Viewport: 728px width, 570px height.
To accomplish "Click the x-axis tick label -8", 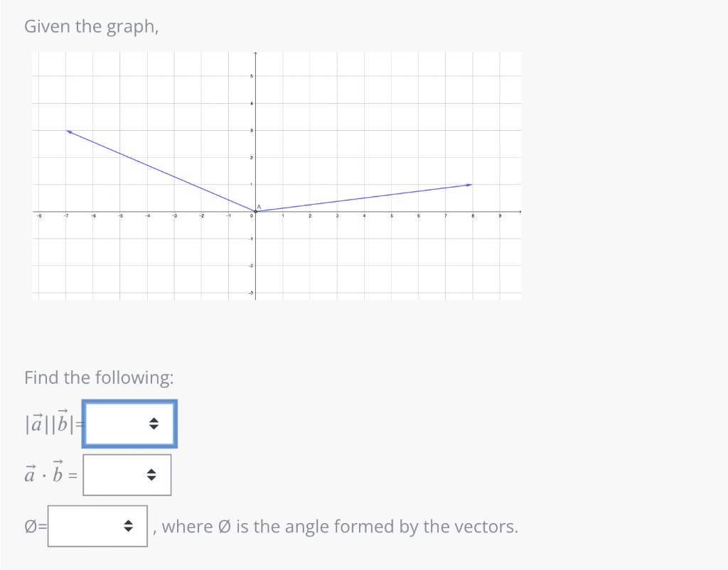I will click(x=40, y=216).
